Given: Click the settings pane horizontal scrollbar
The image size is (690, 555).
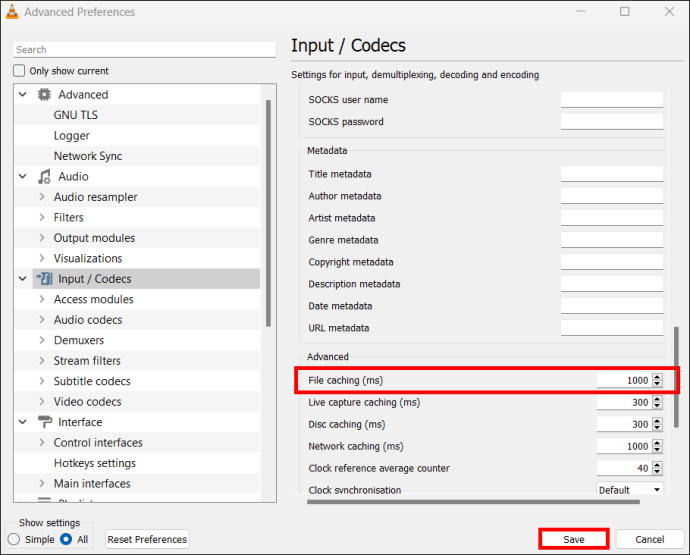Looking at the screenshot, I should pos(473,501).
